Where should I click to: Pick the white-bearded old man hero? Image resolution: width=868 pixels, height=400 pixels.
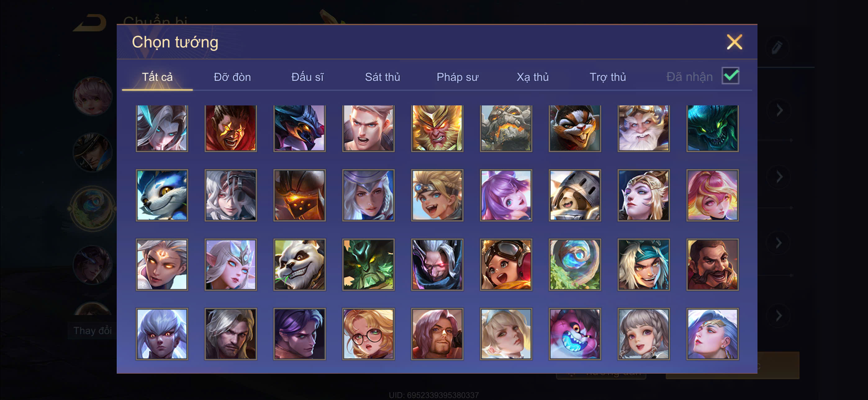[x=643, y=128]
